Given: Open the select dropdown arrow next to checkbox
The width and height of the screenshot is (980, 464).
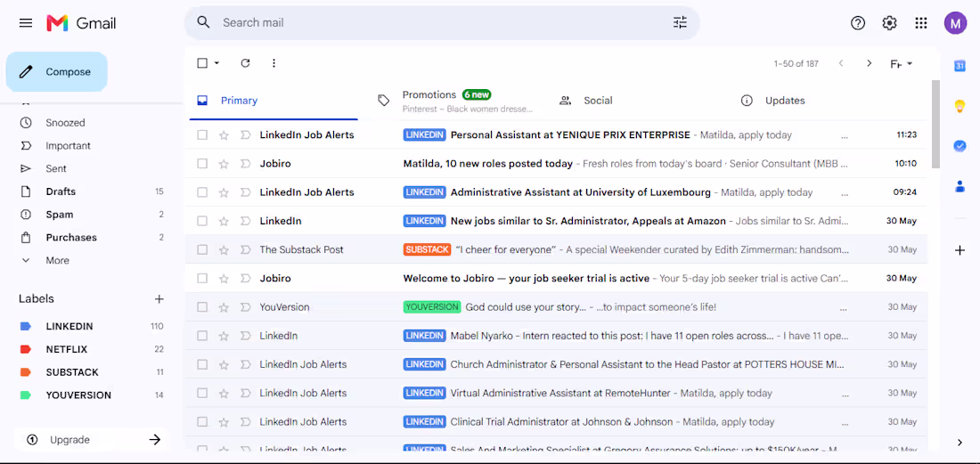Looking at the screenshot, I should pyautogui.click(x=216, y=63).
